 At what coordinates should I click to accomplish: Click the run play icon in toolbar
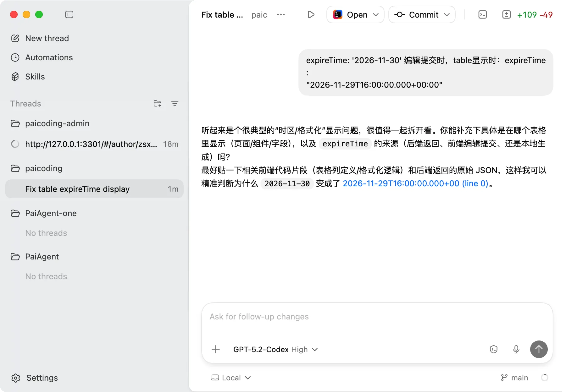pyautogui.click(x=311, y=14)
